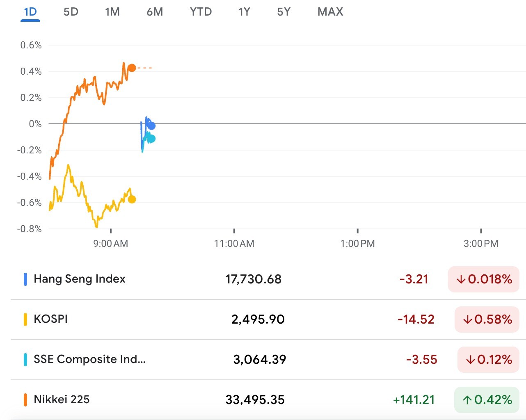Viewport: 526px width, 420px height.
Task: Open the 5Y time range tab
Action: pyautogui.click(x=284, y=12)
